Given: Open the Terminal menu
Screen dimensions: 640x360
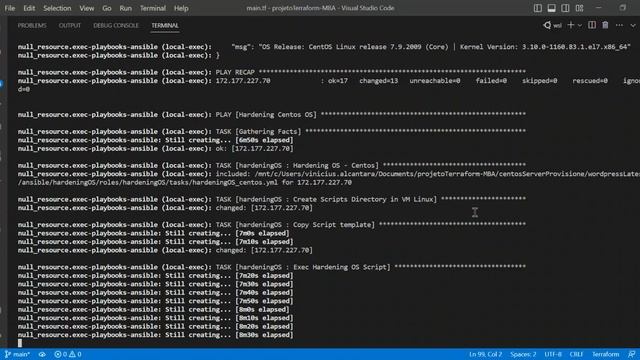Looking at the screenshot, I should click(x=153, y=8).
